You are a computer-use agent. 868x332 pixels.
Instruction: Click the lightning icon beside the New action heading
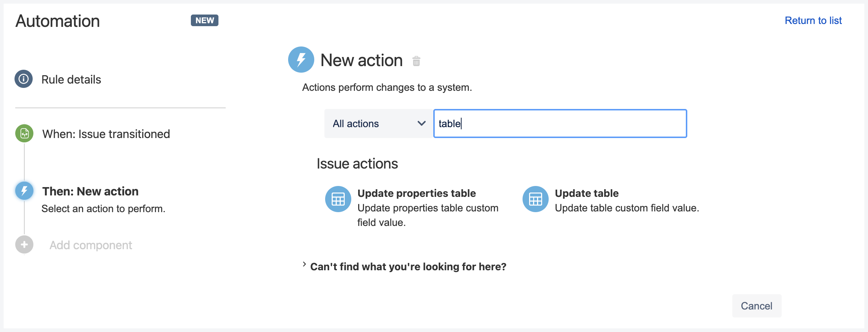(300, 59)
